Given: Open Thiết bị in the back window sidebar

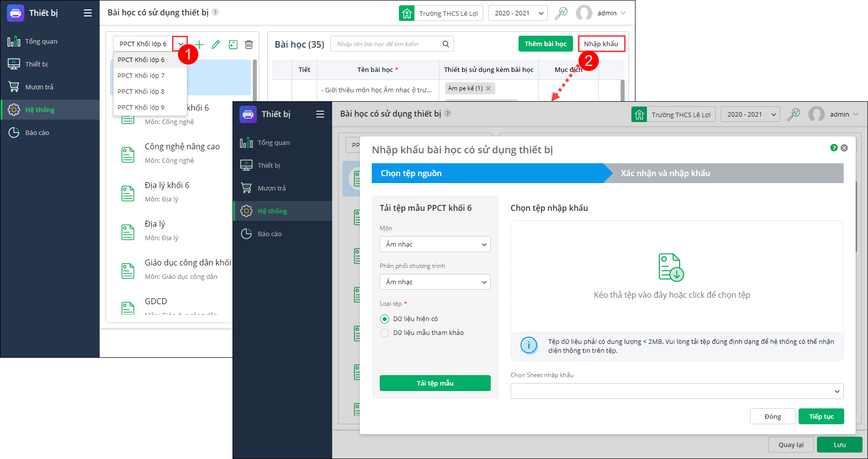Looking at the screenshot, I should pyautogui.click(x=50, y=64).
